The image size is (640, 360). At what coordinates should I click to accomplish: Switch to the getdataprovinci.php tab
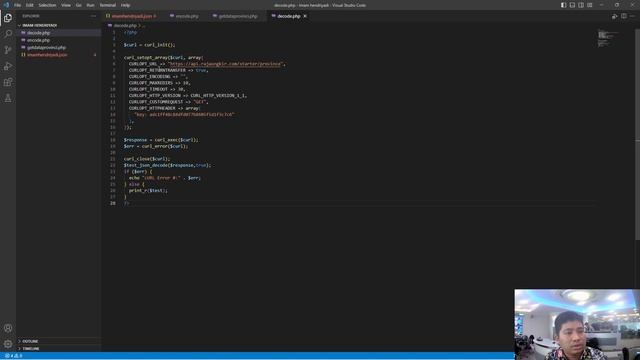pos(238,16)
